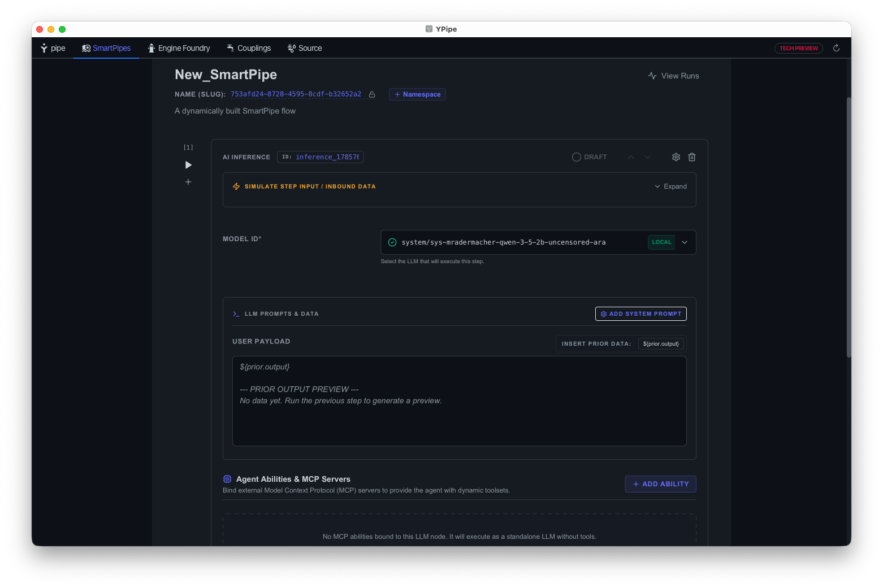883x588 pixels.
Task: Click the Simulate Step Input lightning icon
Action: (x=236, y=186)
